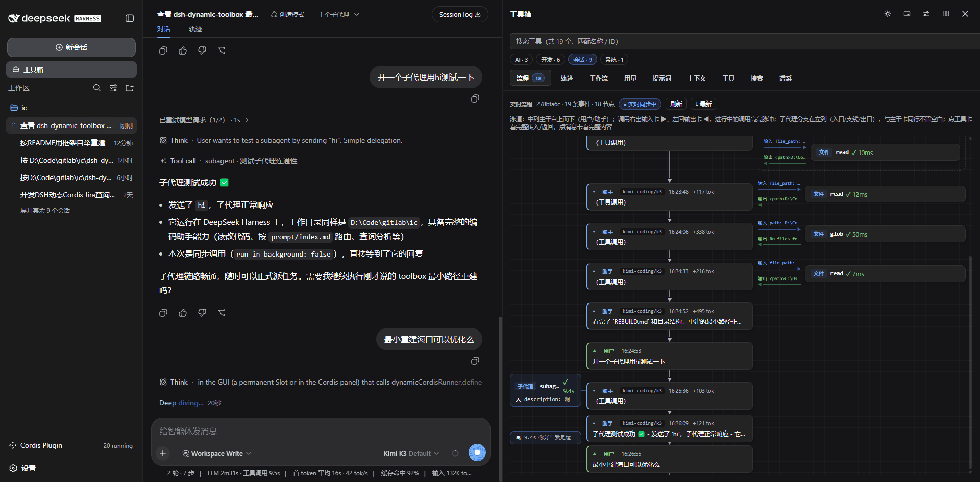The image size is (980, 482).
Task: Open 设置 settings
Action: [x=23, y=468]
